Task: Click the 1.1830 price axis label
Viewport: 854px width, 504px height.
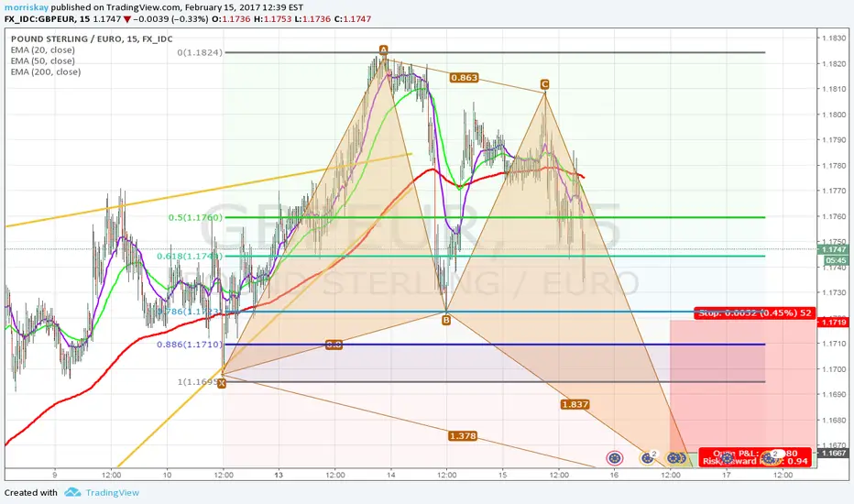Action: 834,38
